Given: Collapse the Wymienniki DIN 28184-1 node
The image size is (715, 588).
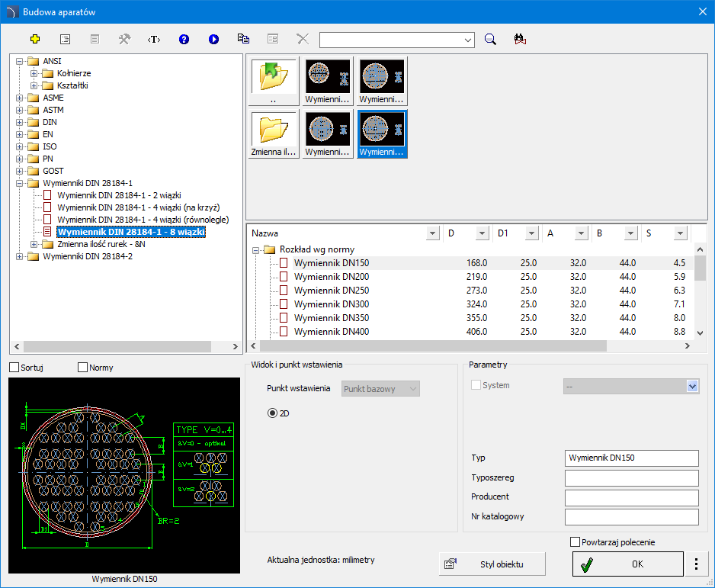Looking at the screenshot, I should [20, 183].
